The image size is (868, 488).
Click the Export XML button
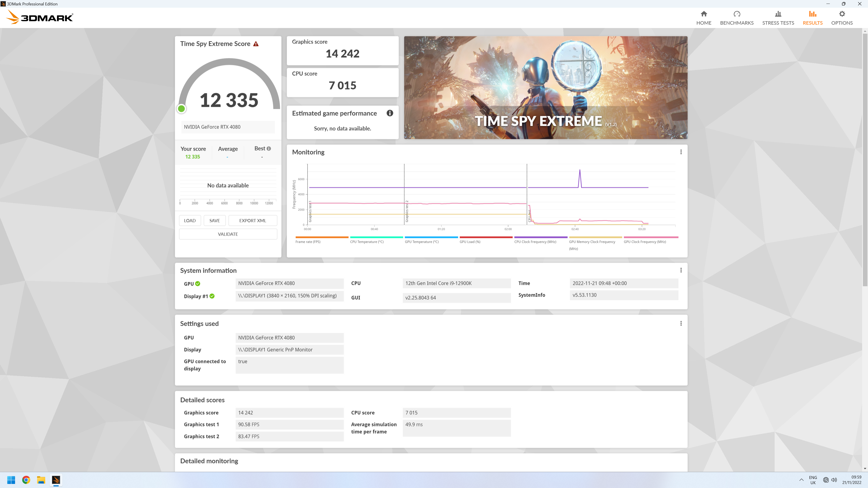tap(252, 221)
